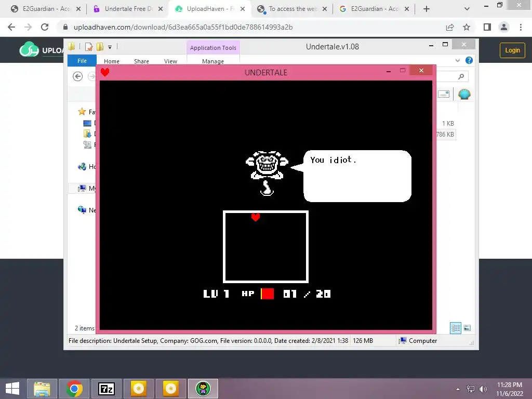Select the My Computer item in navigation pane
The width and height of the screenshot is (532, 399).
point(82,188)
